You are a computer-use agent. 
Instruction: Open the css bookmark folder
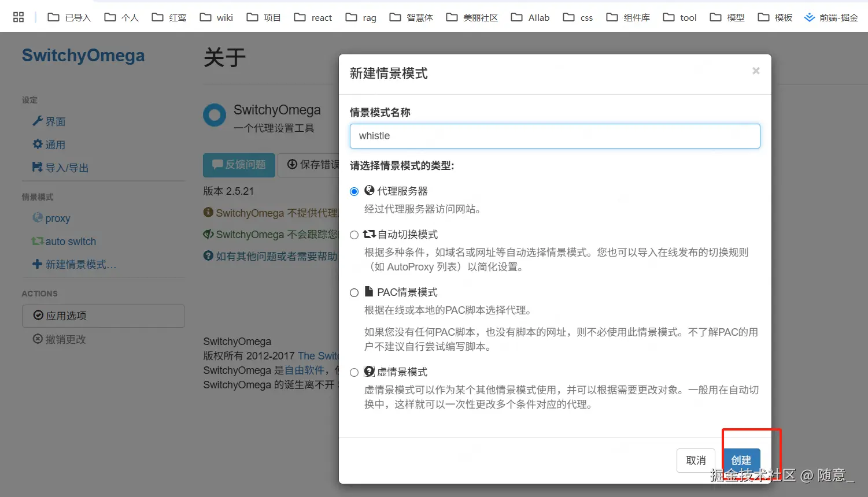pyautogui.click(x=578, y=17)
